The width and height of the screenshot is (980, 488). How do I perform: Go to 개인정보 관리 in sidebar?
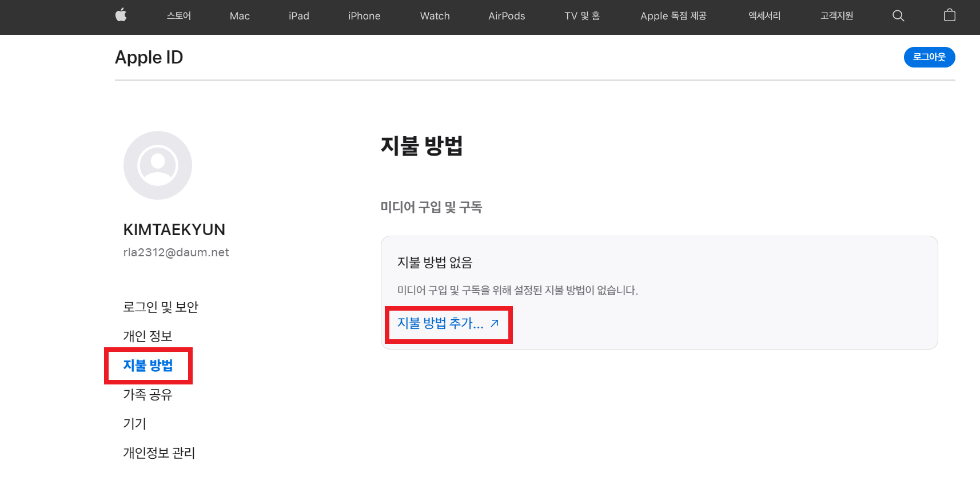coord(159,453)
